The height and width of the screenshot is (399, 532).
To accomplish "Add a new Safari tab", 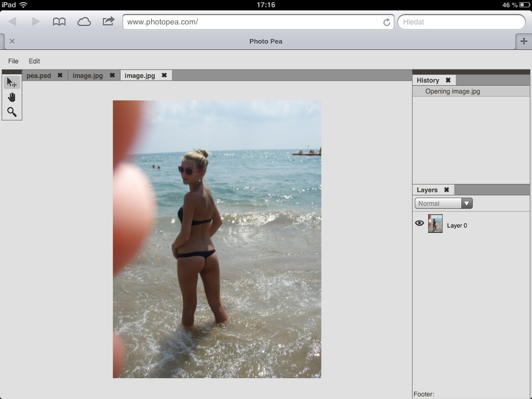I will click(x=524, y=42).
